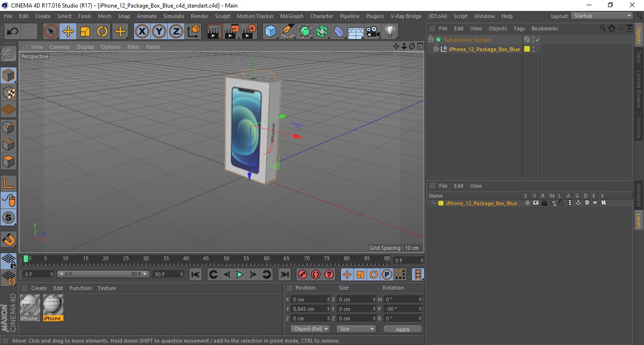Add a floor environment object
Viewport: 644px width, 345px height.
356,32
